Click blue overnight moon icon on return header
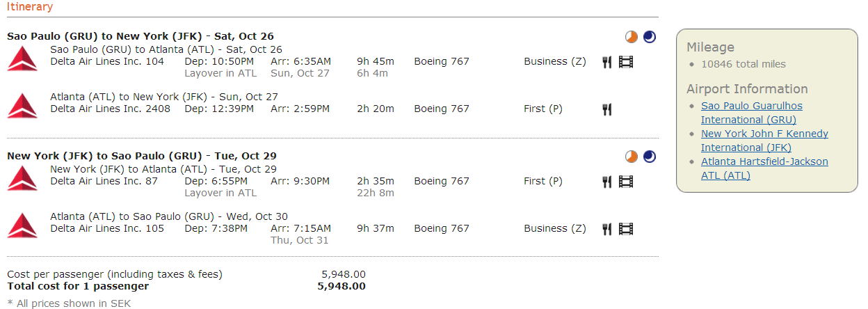 click(649, 157)
